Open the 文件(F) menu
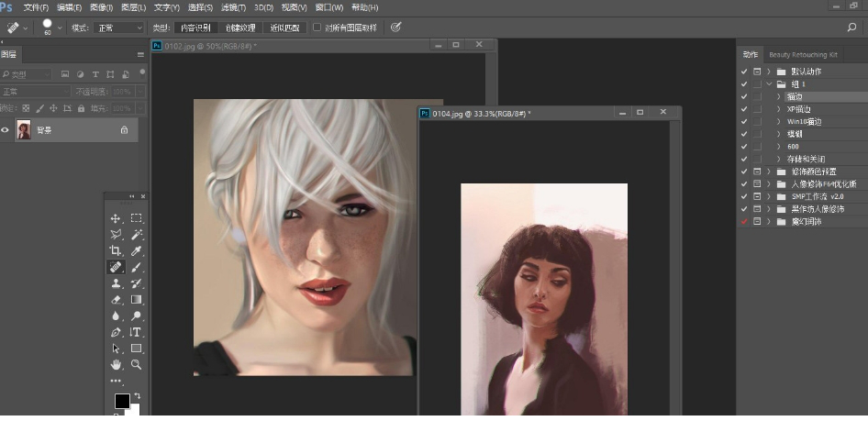Screen dimensions: 868x432 (37, 7)
